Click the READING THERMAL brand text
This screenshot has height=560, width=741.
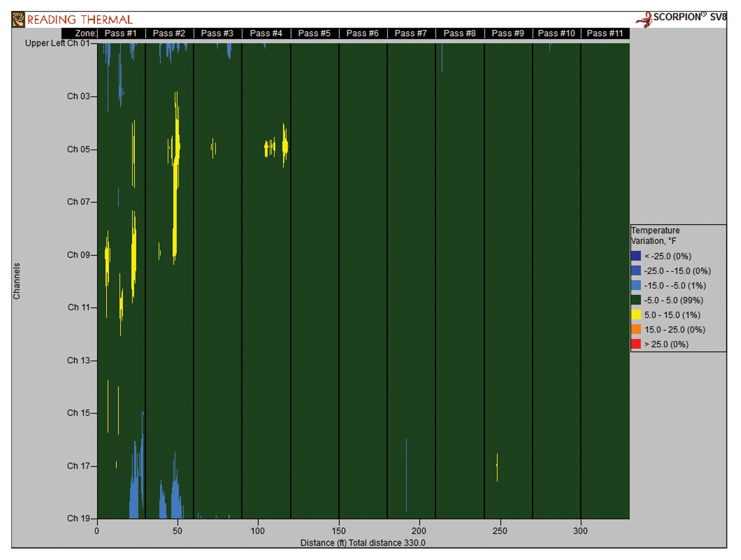80,20
